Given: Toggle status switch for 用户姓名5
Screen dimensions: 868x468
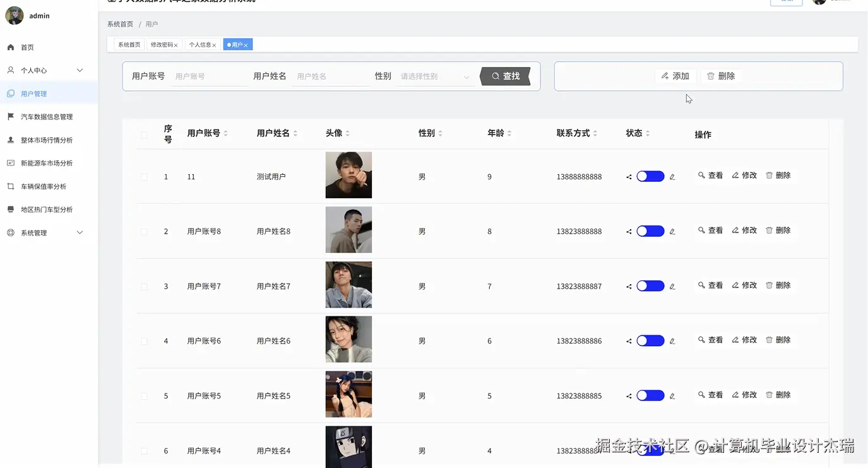Looking at the screenshot, I should point(650,395).
